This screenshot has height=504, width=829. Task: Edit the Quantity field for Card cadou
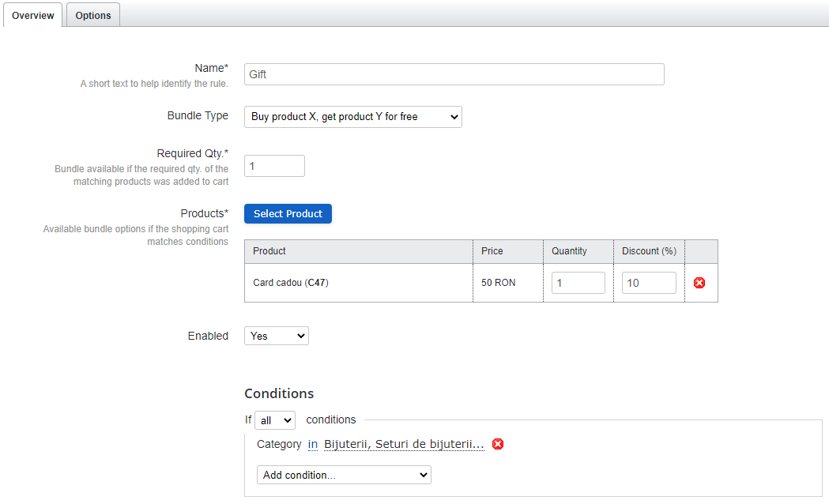[578, 282]
